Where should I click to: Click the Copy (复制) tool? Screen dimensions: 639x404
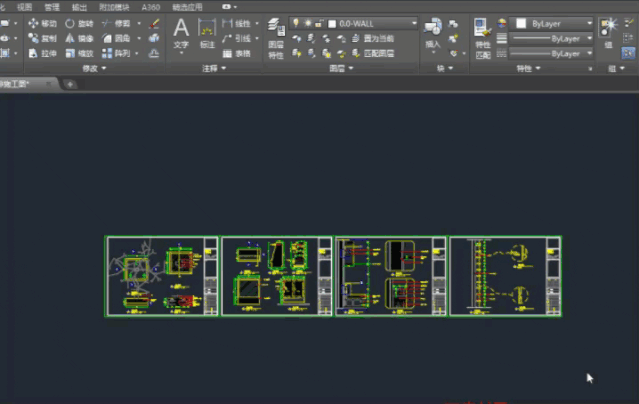(x=43, y=38)
